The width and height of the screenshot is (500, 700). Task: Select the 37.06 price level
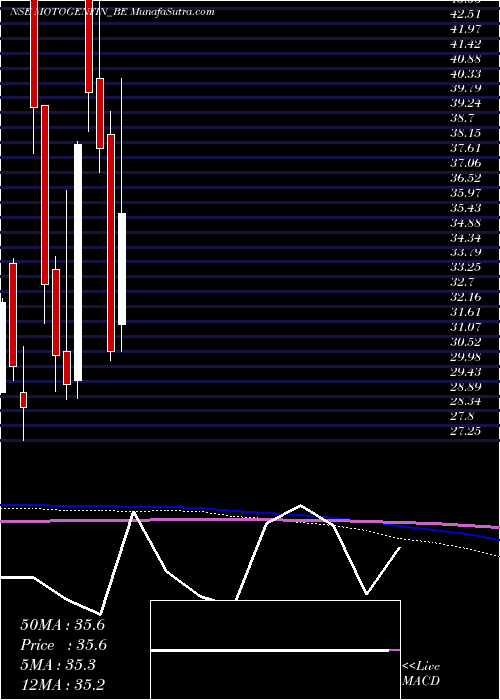click(466, 163)
